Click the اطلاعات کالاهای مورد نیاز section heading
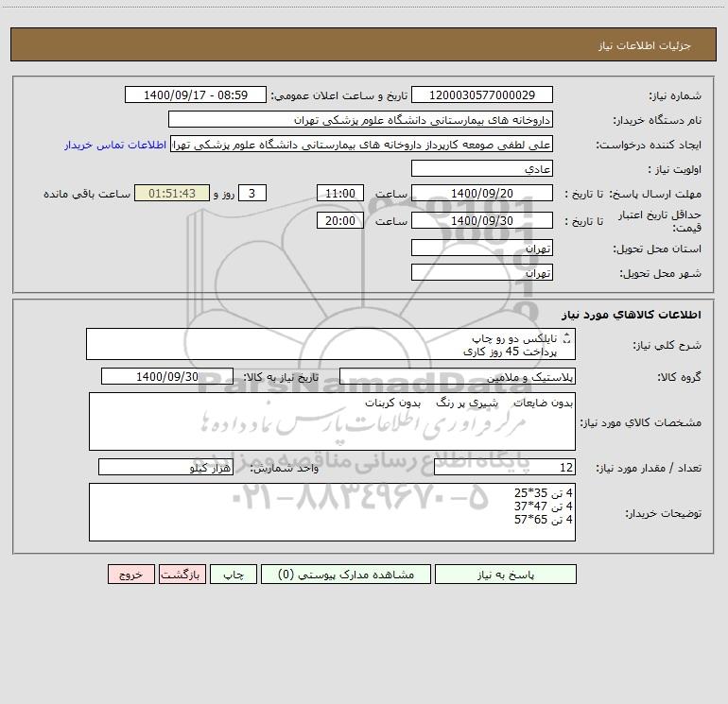This screenshot has height=704, width=728. 632,315
